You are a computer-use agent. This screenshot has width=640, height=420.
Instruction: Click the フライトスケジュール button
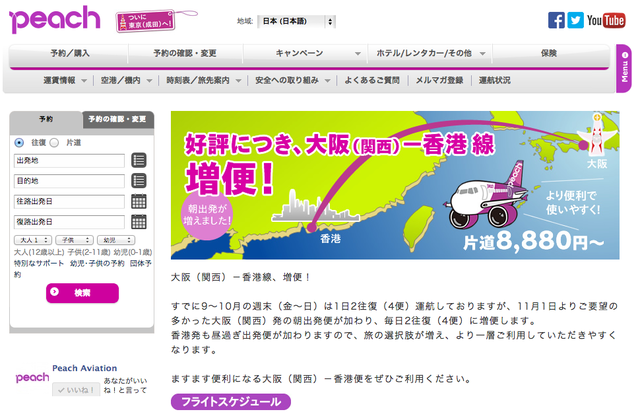click(231, 402)
